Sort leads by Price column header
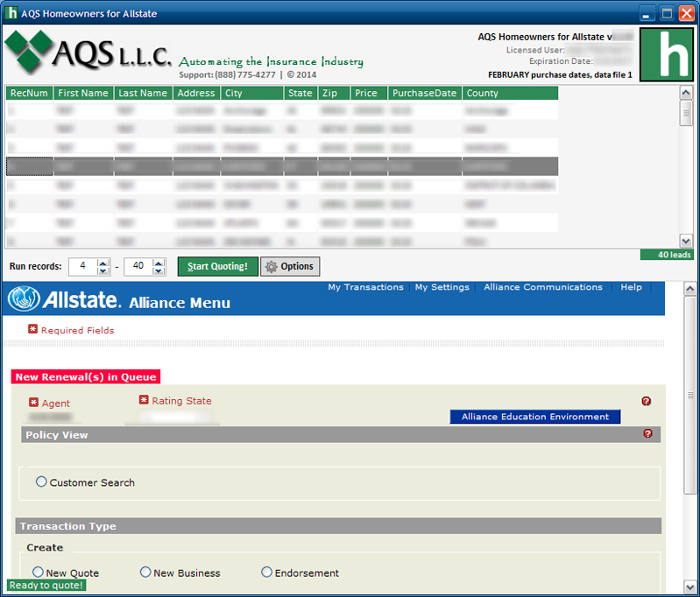 coord(369,93)
